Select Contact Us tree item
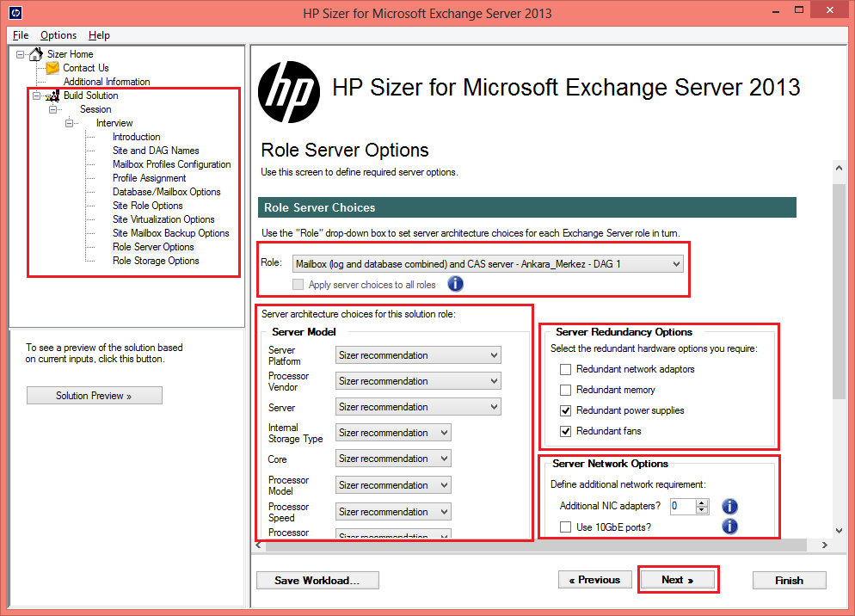Image resolution: width=855 pixels, height=616 pixels. [86, 68]
